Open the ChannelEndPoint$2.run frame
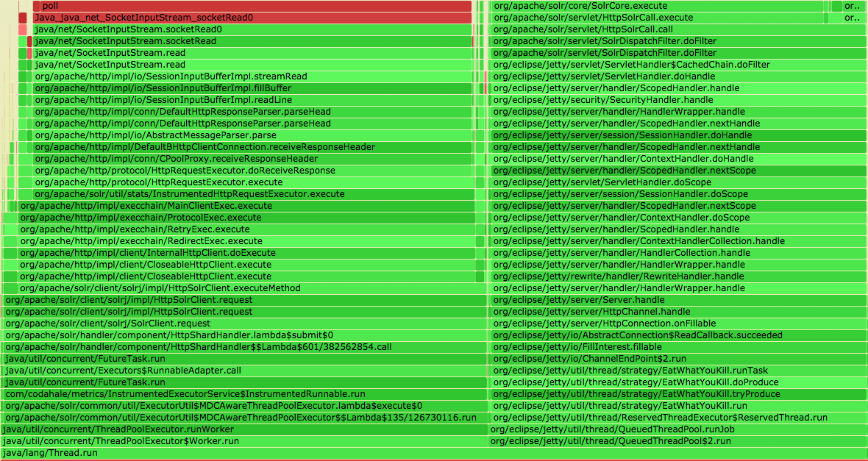Screen dimensions: 868x461 click(679, 359)
